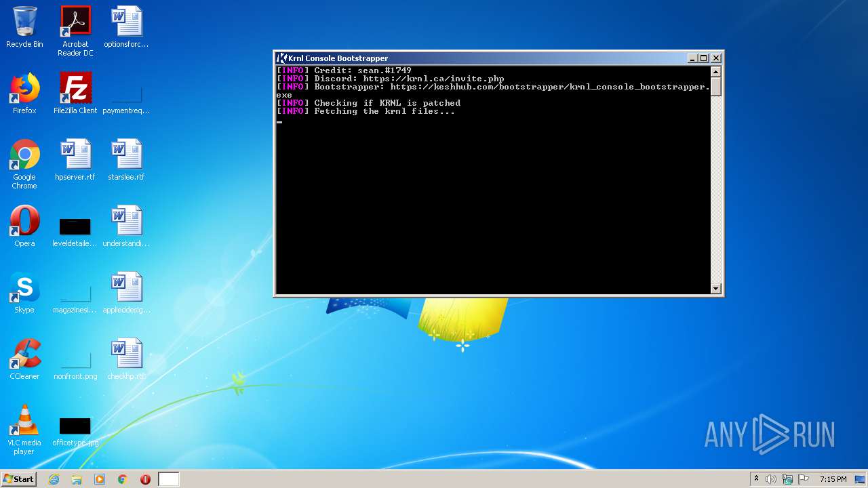The image size is (868, 488).
Task: Open the checkhp.rtf document
Action: [126, 359]
